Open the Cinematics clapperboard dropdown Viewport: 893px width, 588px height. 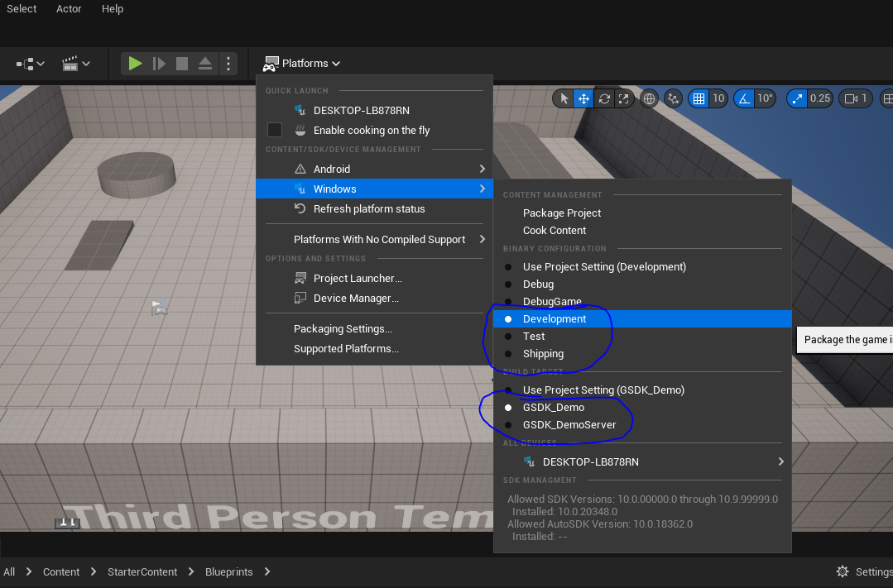76,63
